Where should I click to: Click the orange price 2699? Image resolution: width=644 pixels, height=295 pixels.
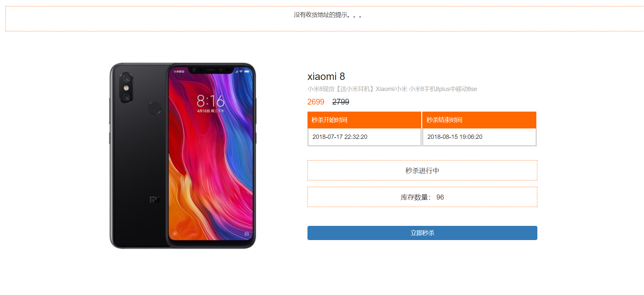click(x=316, y=102)
